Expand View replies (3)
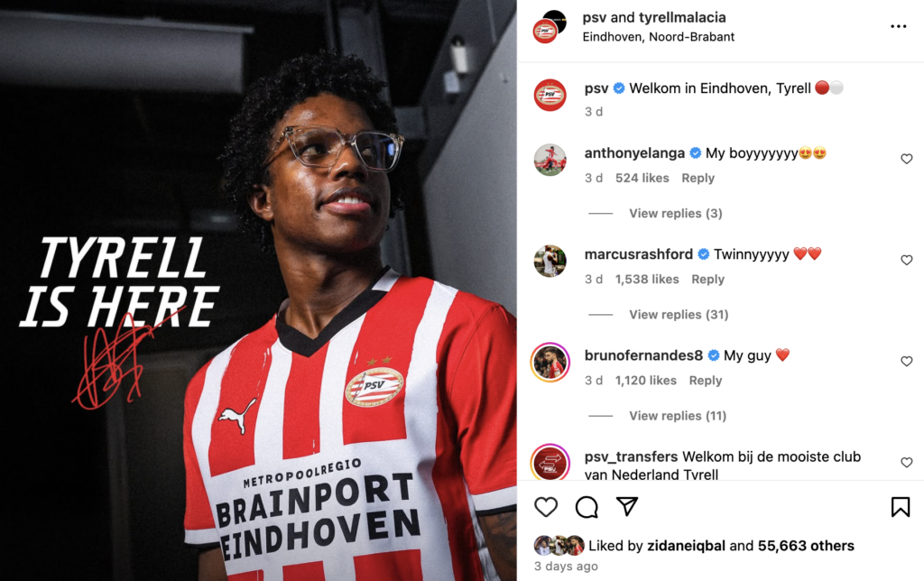The image size is (924, 581). [x=675, y=213]
